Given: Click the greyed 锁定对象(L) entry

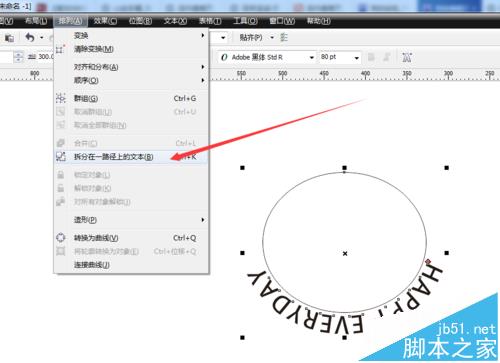Looking at the screenshot, I should (131, 175).
